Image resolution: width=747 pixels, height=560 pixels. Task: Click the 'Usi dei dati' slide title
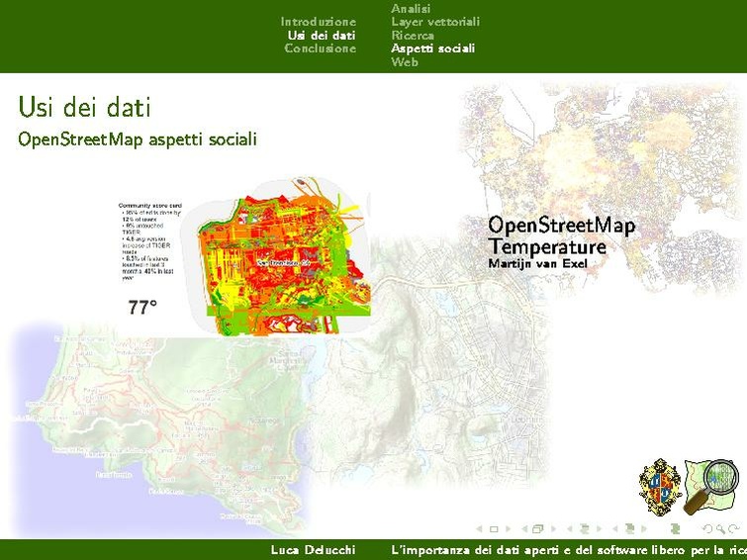tap(85, 107)
